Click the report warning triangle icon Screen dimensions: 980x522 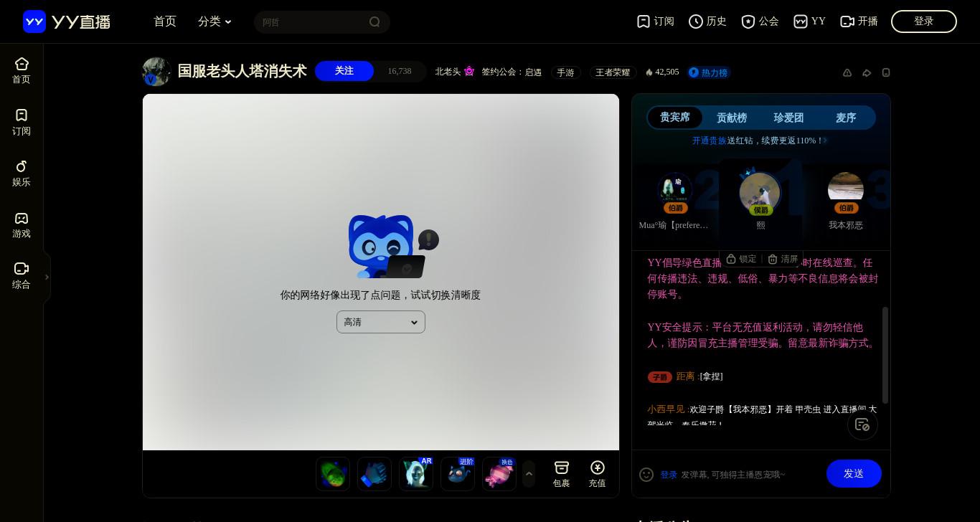(847, 72)
